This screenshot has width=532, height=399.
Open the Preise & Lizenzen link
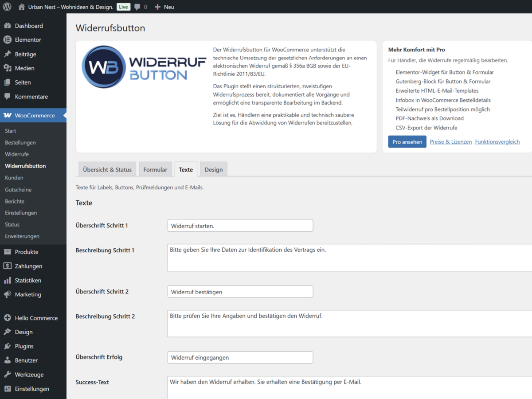(x=450, y=142)
